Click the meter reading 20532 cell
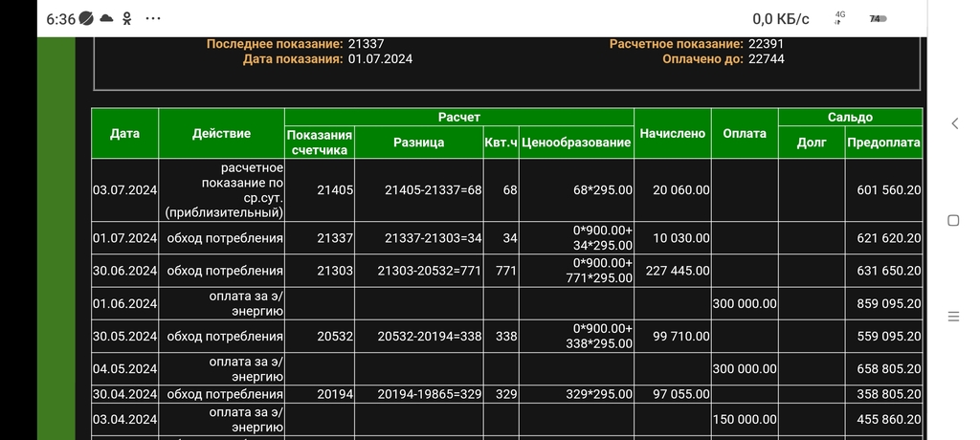The width and height of the screenshot is (980, 440). pos(320,337)
